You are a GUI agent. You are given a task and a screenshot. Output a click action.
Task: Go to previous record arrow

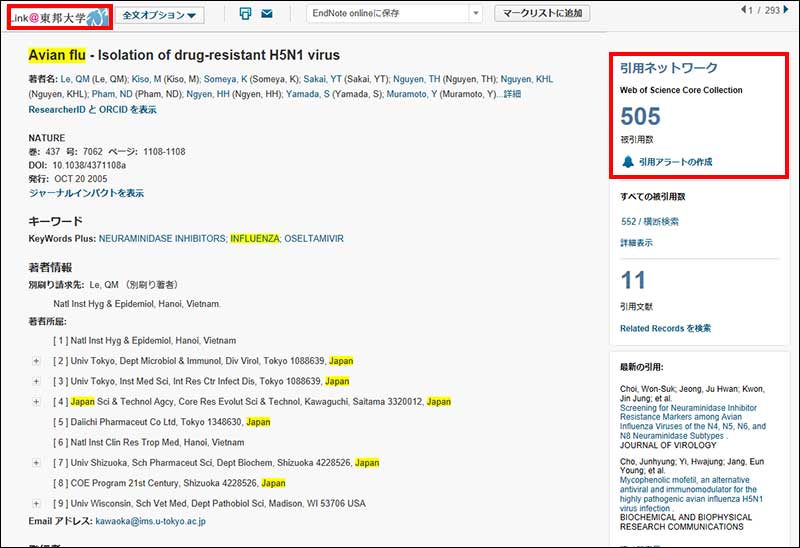point(744,9)
